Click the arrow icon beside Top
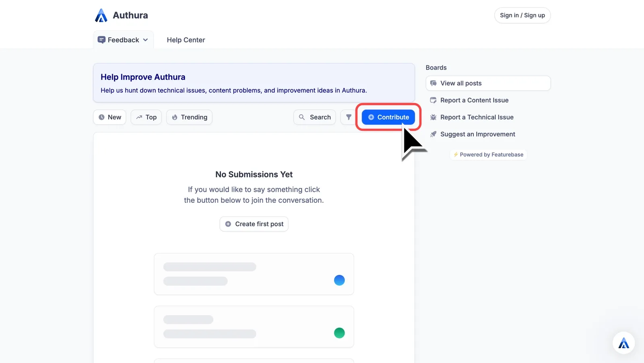 pyautogui.click(x=139, y=117)
